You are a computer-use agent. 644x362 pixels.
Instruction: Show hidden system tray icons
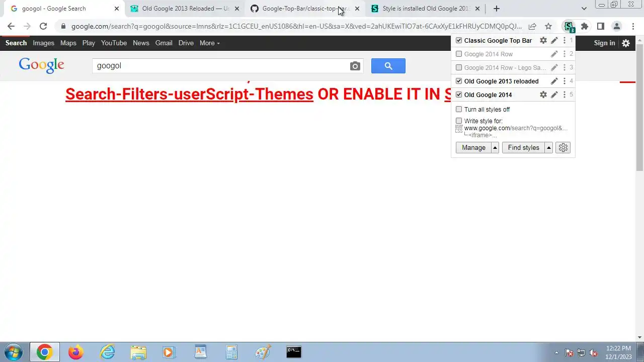(x=556, y=352)
